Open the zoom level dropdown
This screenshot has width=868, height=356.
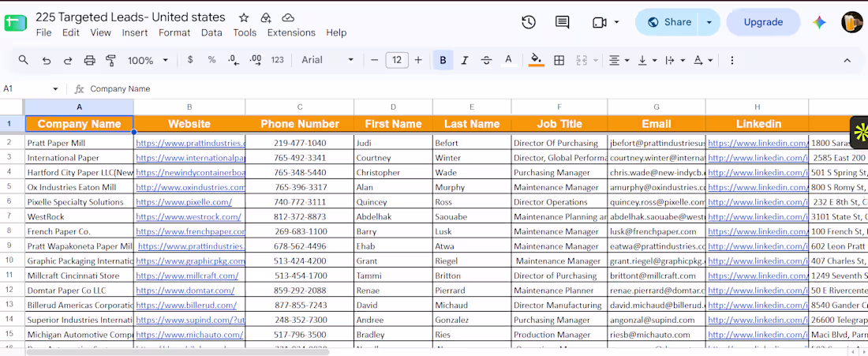tap(148, 60)
